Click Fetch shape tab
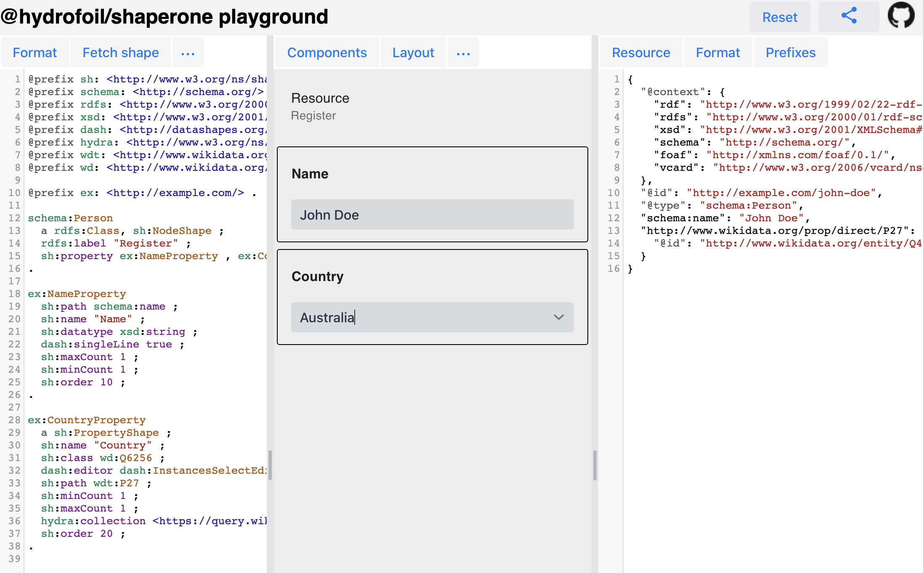 [119, 52]
